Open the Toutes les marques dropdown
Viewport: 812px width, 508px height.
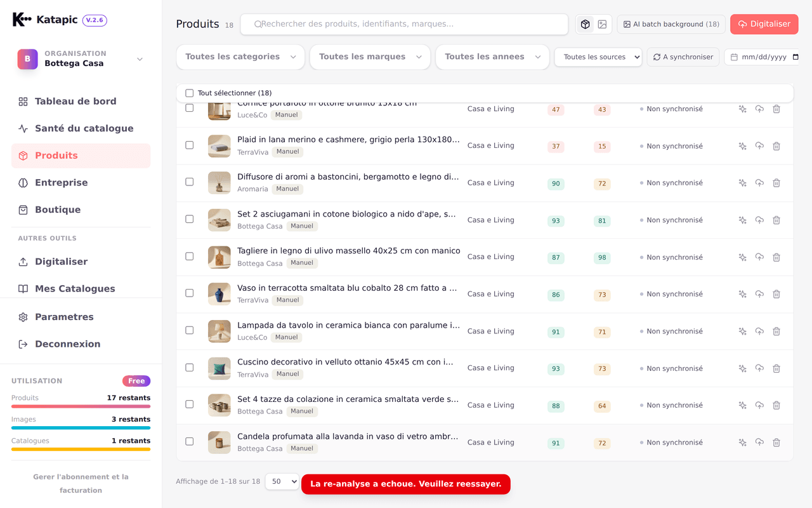pos(370,57)
